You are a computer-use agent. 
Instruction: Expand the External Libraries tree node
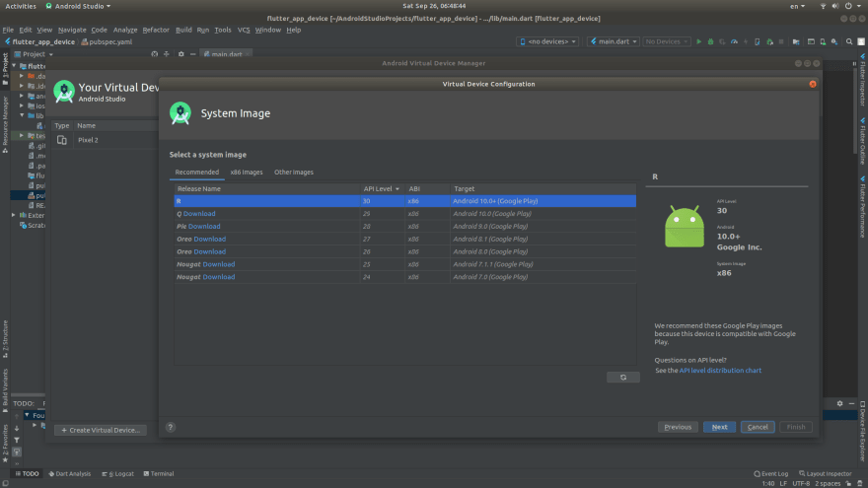pyautogui.click(x=13, y=215)
